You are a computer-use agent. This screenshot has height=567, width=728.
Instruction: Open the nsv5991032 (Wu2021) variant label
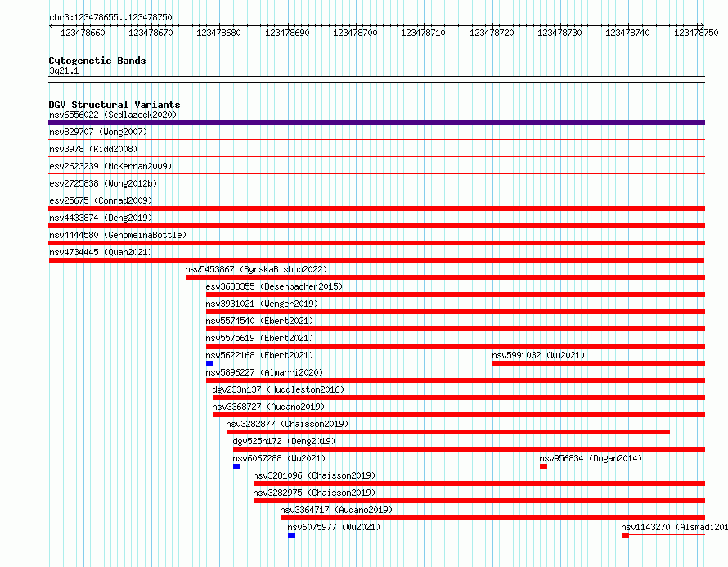[x=538, y=355]
